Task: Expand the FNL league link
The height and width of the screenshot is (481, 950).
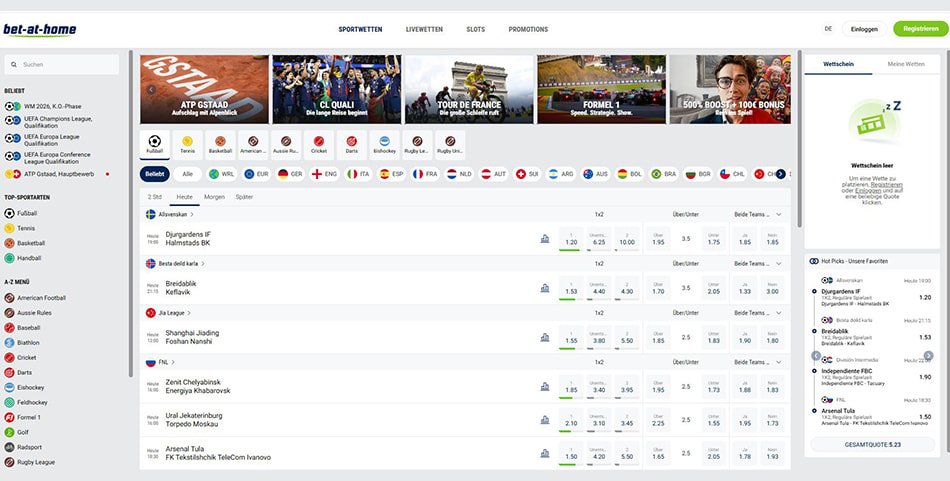Action: (x=161, y=362)
